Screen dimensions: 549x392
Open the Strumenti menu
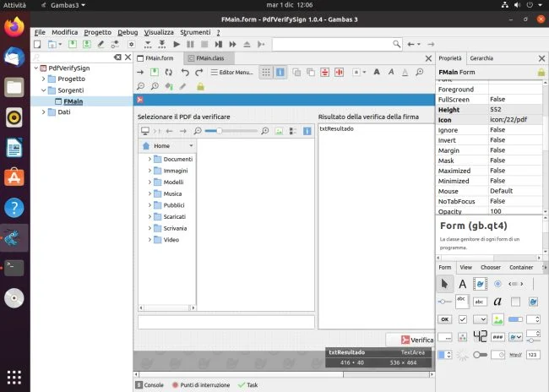195,32
